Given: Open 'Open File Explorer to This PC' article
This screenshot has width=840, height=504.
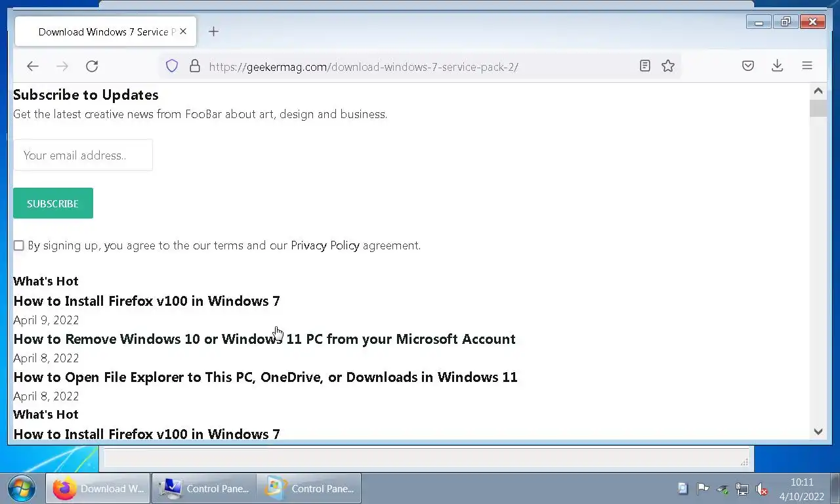Looking at the screenshot, I should coord(265,377).
